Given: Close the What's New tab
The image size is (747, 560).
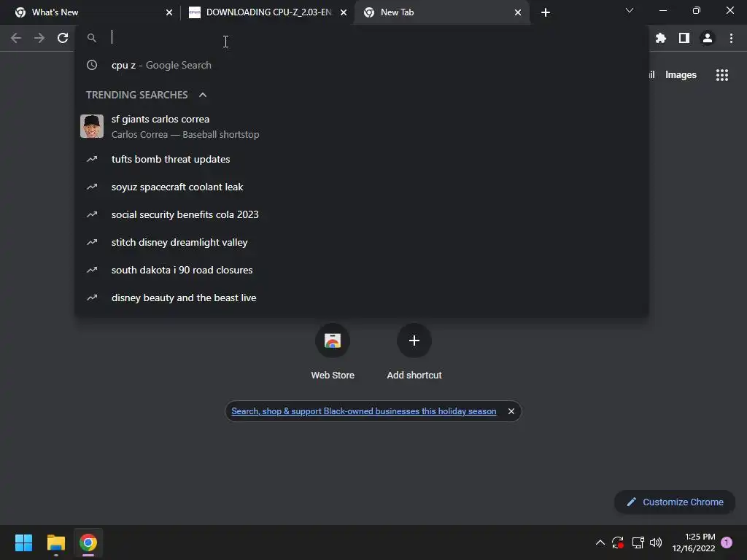Looking at the screenshot, I should [169, 12].
